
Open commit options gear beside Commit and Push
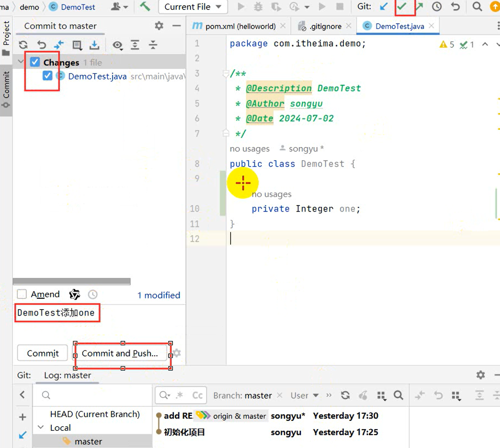(177, 353)
